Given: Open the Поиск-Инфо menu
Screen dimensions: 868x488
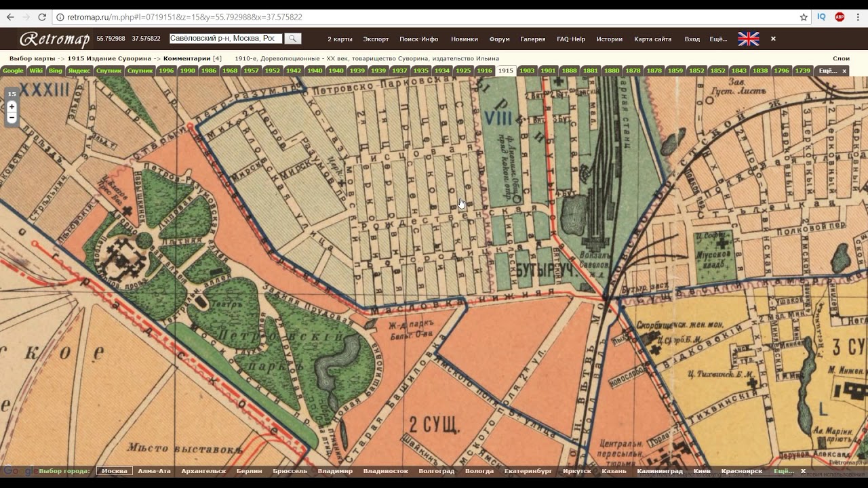Looking at the screenshot, I should click(x=419, y=39).
